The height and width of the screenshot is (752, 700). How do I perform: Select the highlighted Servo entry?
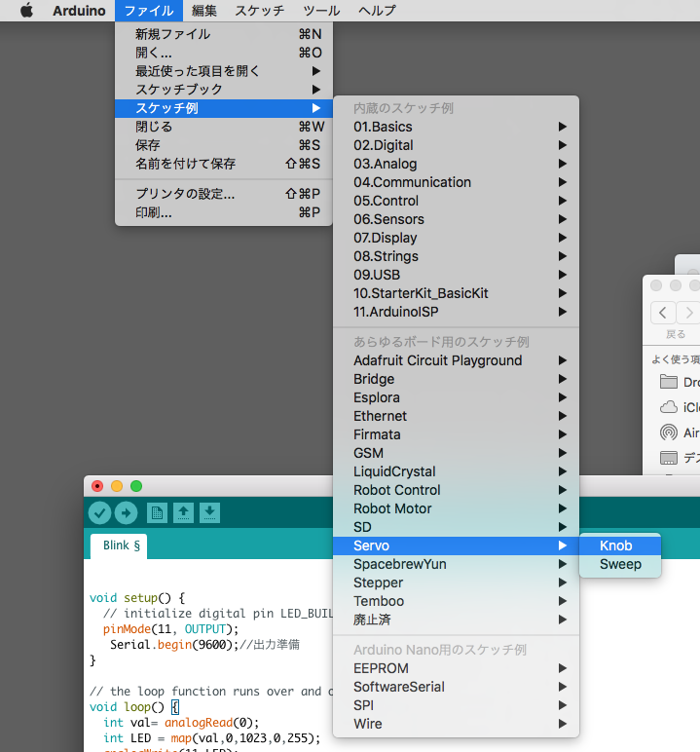456,545
